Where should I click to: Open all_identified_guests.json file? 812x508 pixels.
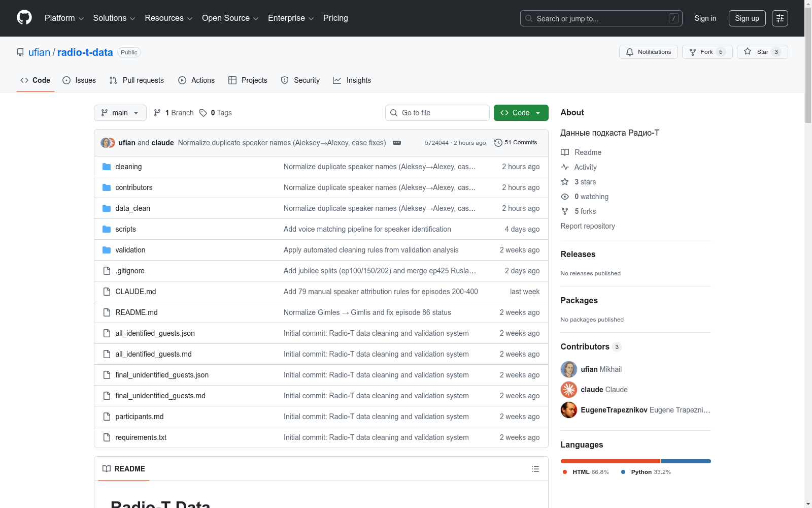click(155, 333)
